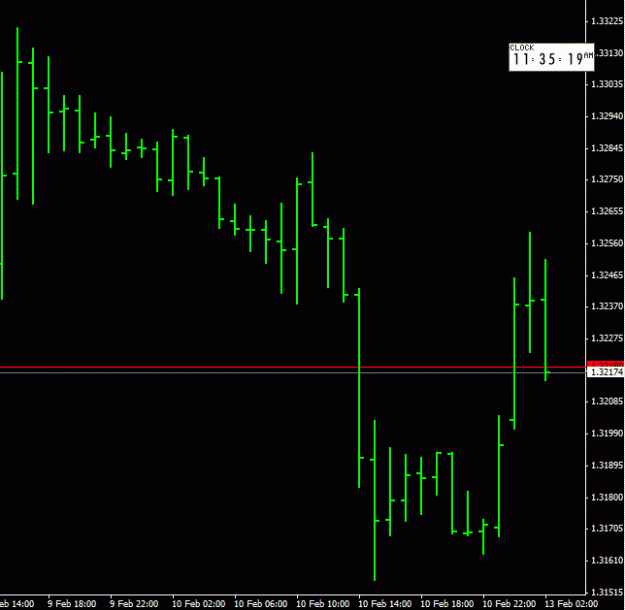The image size is (625, 610).
Task: Click the gray bid price line
Action: pos(293,372)
